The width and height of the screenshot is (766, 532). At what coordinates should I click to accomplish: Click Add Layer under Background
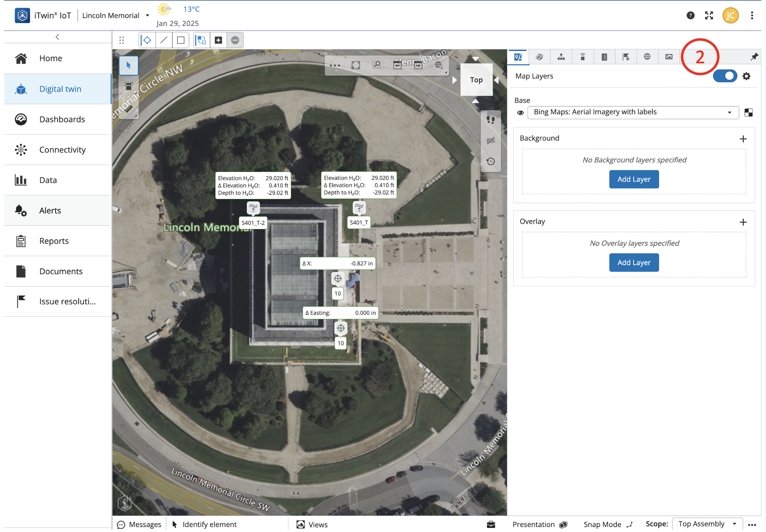click(634, 179)
